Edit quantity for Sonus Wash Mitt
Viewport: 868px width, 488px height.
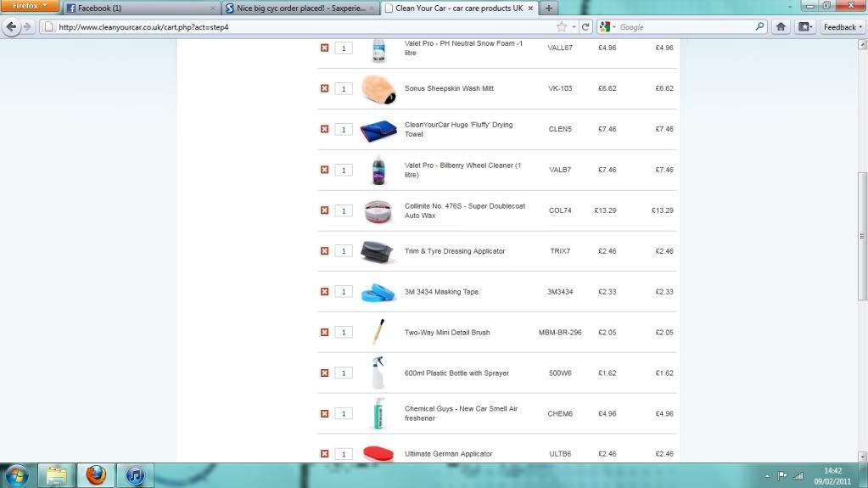coord(344,88)
